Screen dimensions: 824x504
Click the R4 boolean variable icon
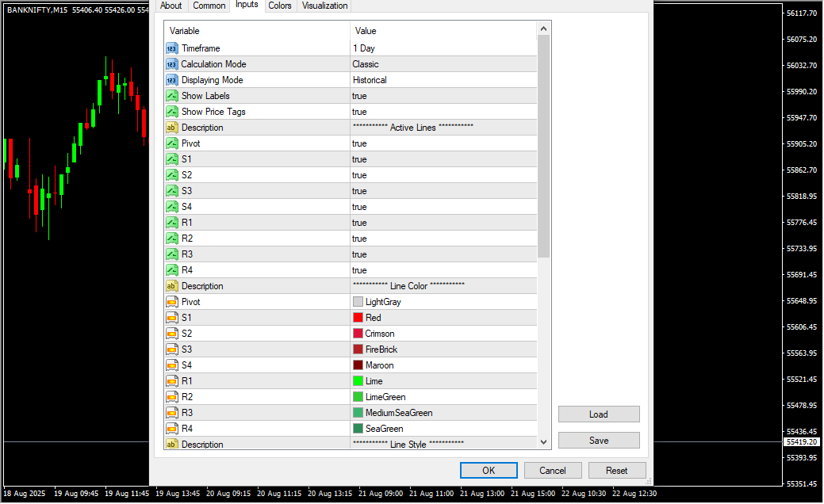(171, 270)
